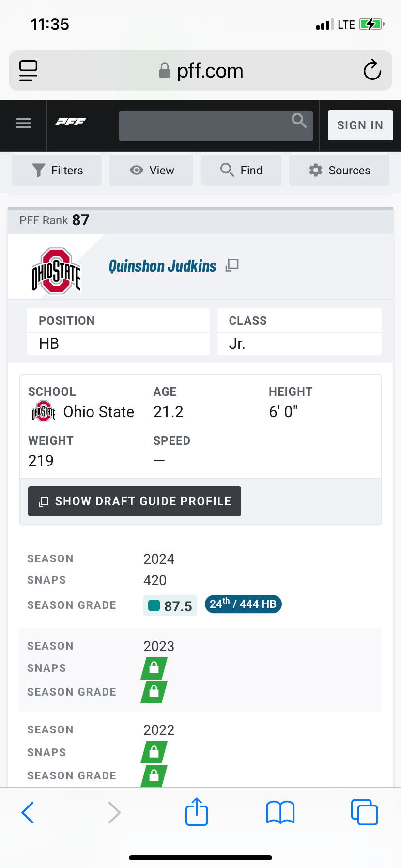Click the PFF search input field
The image size is (401, 868).
[x=203, y=126]
